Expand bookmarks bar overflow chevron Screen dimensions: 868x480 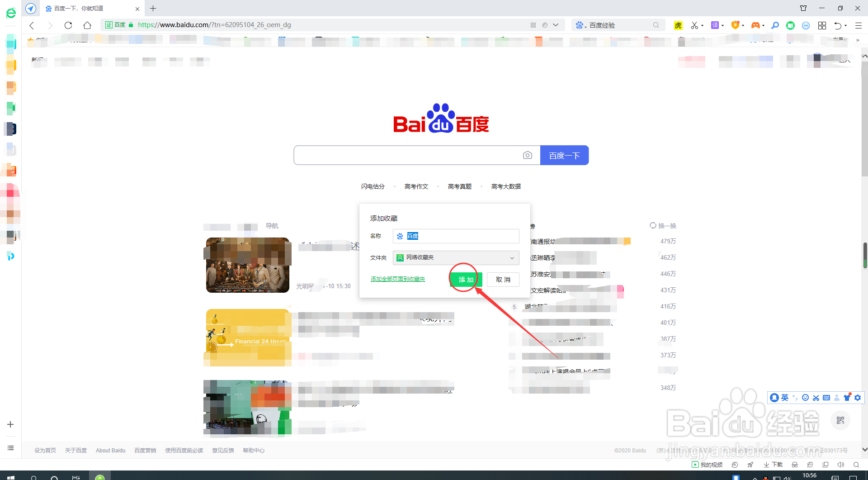tap(858, 40)
